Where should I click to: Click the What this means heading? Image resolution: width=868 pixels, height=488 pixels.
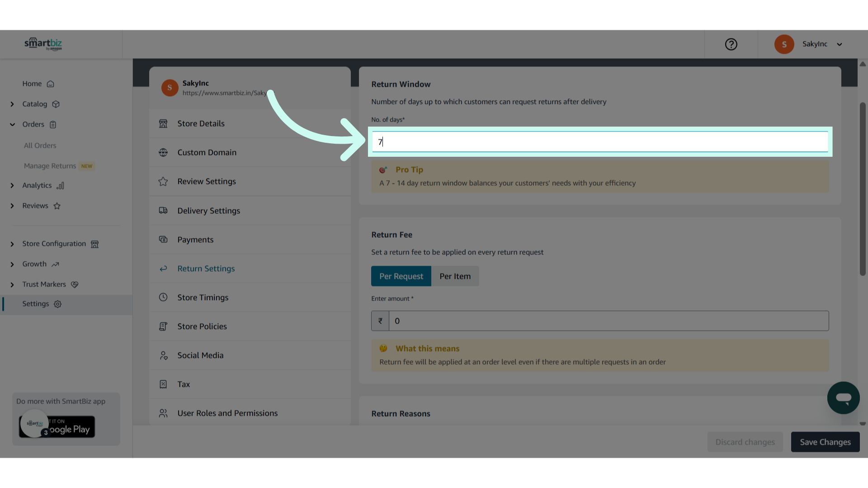(x=427, y=349)
